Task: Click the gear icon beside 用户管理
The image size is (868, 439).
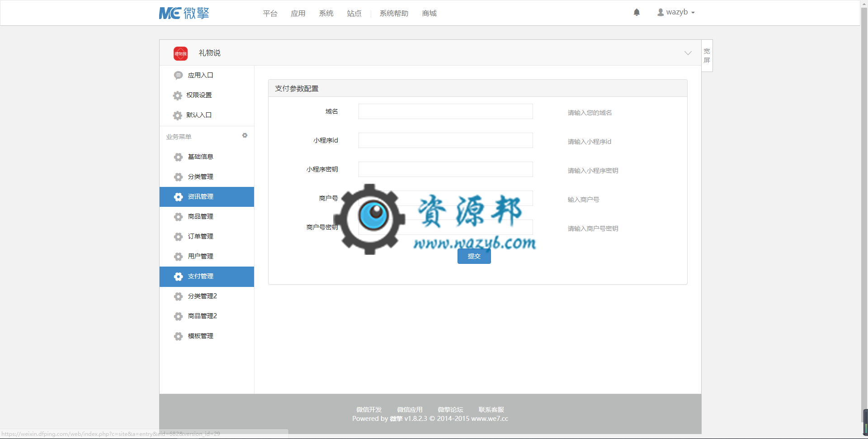Action: 178,257
